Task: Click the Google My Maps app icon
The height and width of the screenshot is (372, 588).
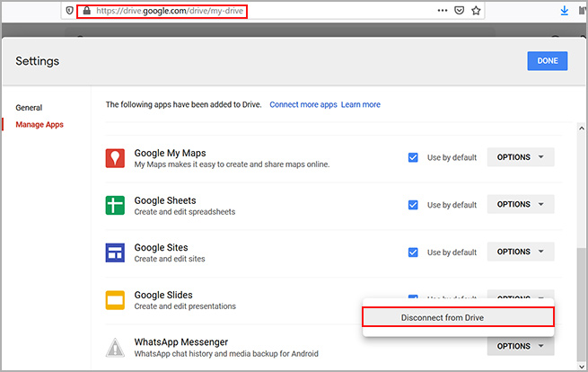Action: tap(115, 158)
